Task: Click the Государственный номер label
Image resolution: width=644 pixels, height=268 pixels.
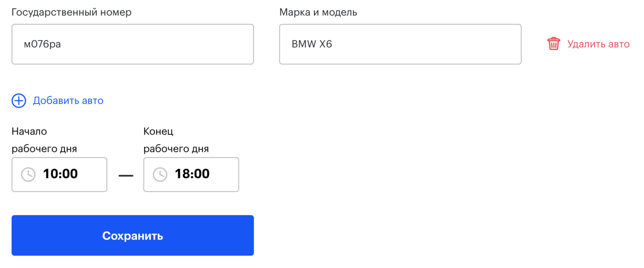Action: [x=71, y=12]
